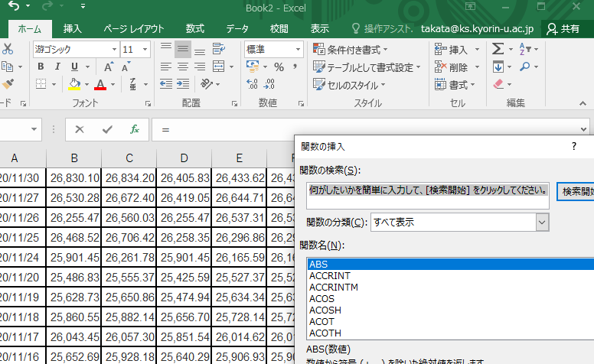594x364 pixels.
Task: Click the 共有 share button
Action: 563,29
